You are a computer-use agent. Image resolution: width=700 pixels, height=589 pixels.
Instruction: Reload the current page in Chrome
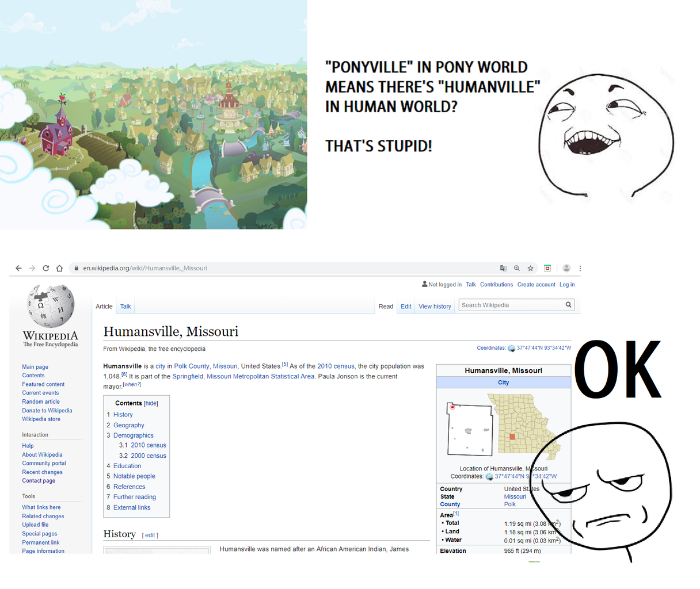45,268
